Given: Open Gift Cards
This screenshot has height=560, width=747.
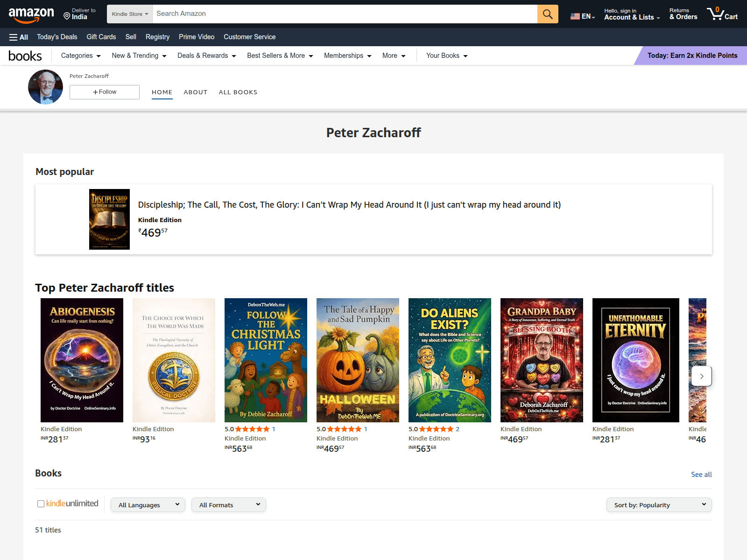Looking at the screenshot, I should coord(101,37).
